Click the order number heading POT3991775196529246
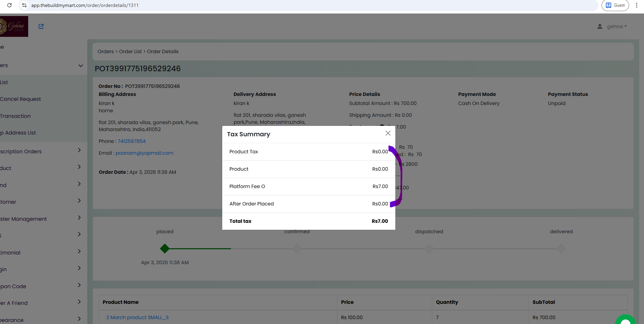The height and width of the screenshot is (324, 644). (138, 68)
